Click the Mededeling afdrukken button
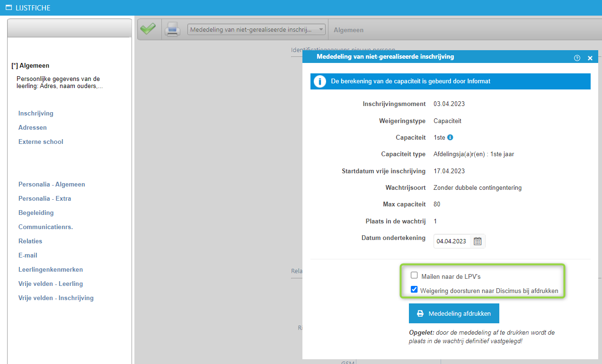 tap(453, 313)
